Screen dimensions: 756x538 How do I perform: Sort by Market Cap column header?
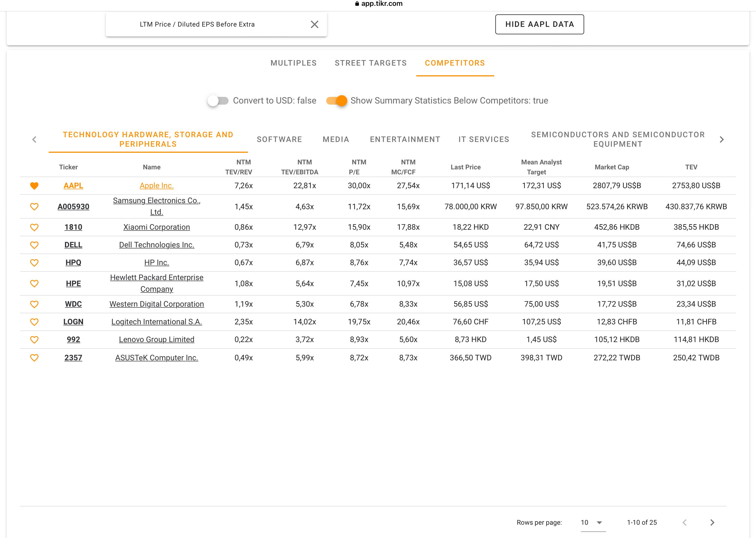(612, 167)
